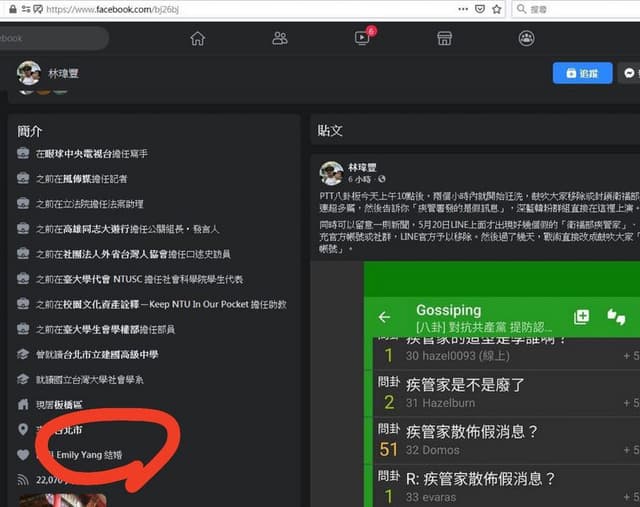Open the Marketplace storefront icon
This screenshot has width=640, height=507.
tap(444, 39)
